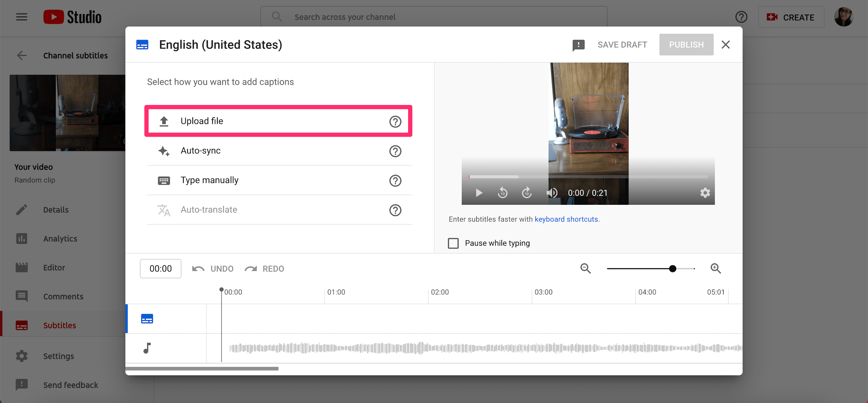Open Details in sidebar
Viewport: 868px width, 403px height.
[56, 210]
